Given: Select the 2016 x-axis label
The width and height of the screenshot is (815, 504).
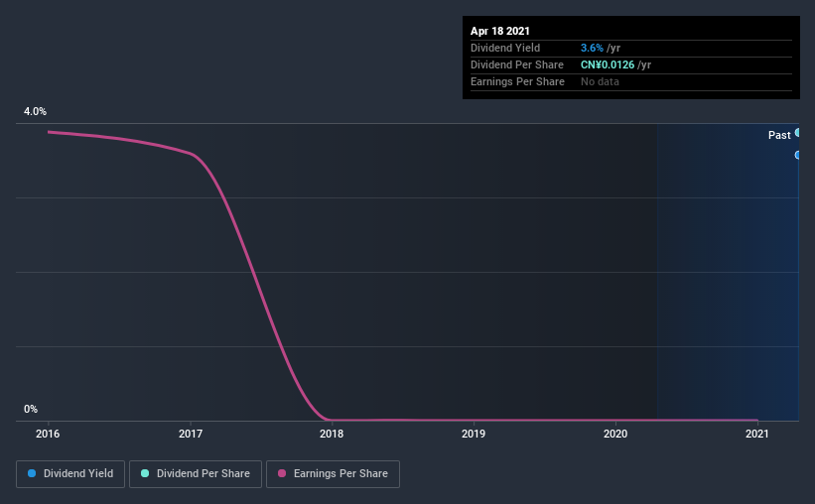Looking at the screenshot, I should (x=48, y=434).
